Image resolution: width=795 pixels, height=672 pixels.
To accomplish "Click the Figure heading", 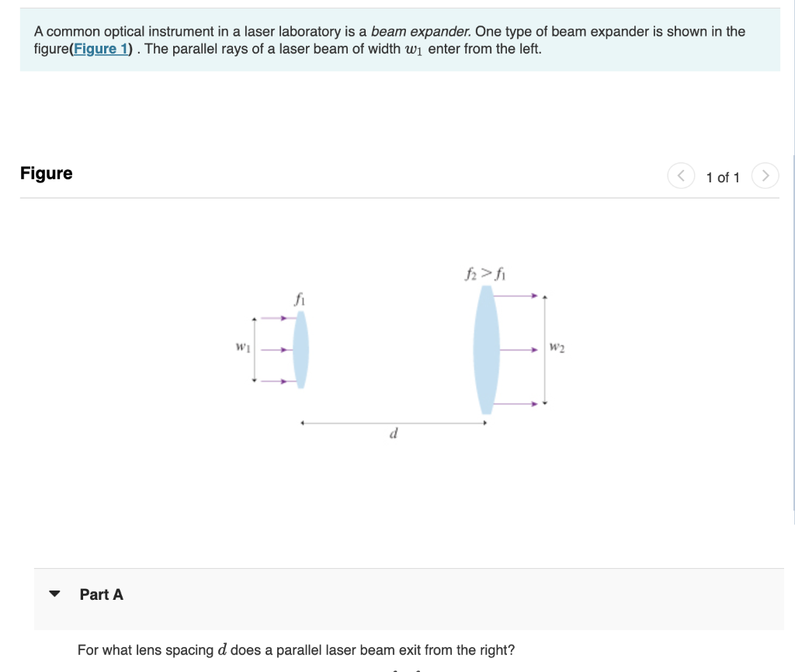I will point(47,173).
